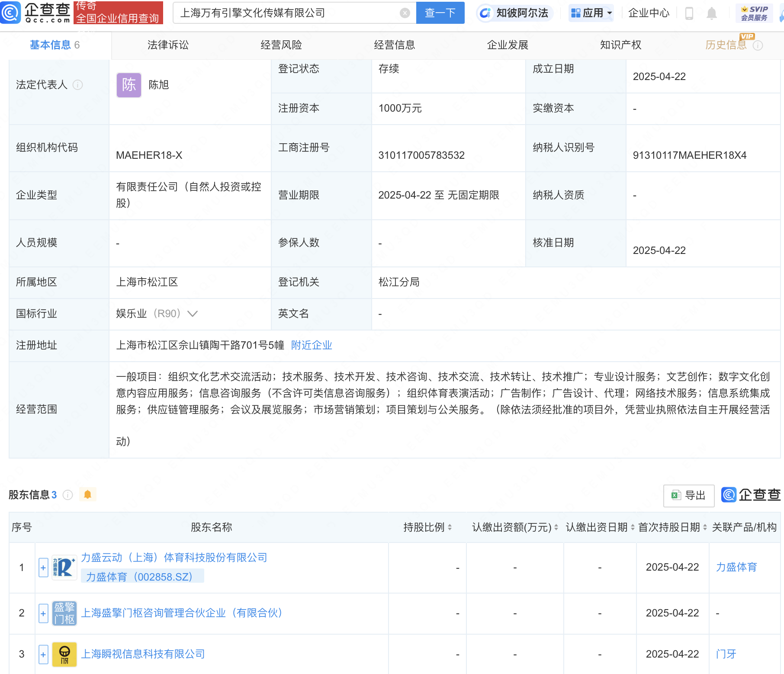Open notifications bell in top bar

[712, 13]
